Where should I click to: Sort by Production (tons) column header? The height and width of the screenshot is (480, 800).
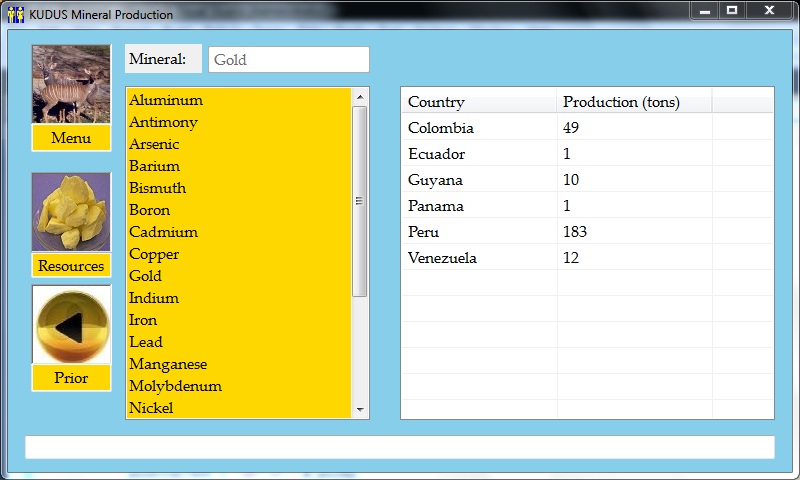point(633,102)
